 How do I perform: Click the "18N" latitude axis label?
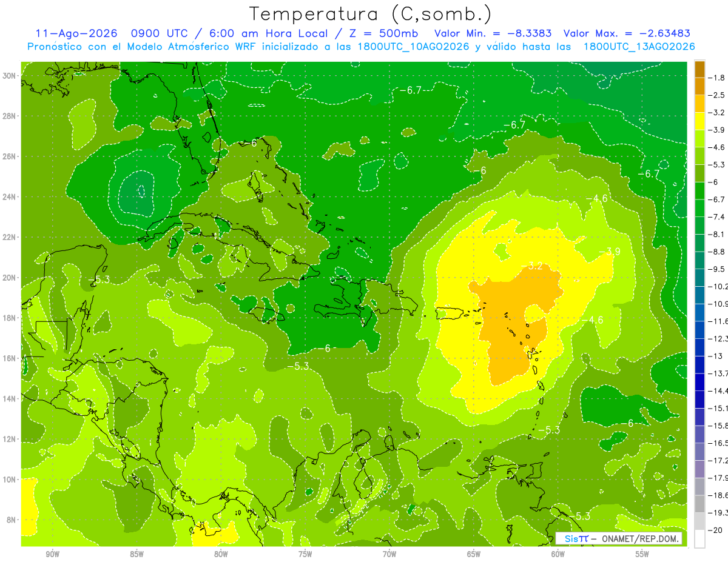10,318
